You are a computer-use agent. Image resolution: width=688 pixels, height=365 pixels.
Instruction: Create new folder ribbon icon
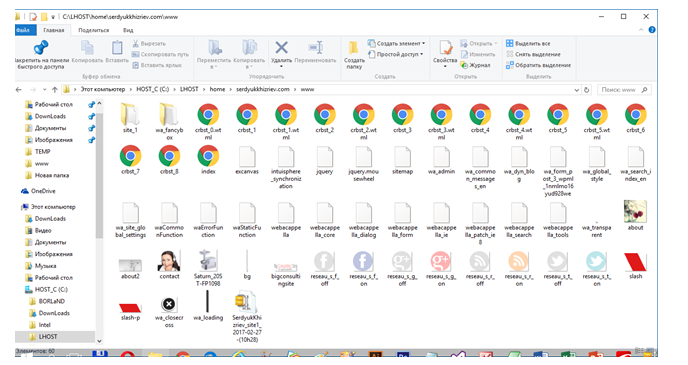coord(354,47)
